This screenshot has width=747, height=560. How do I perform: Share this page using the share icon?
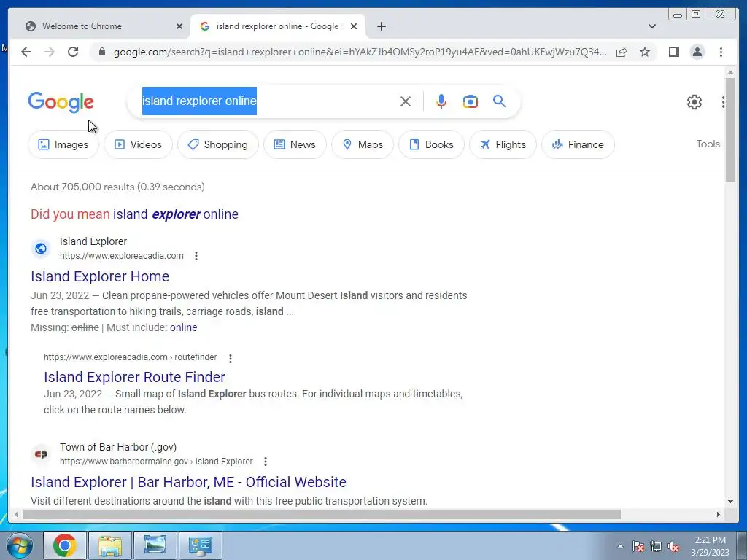(622, 52)
